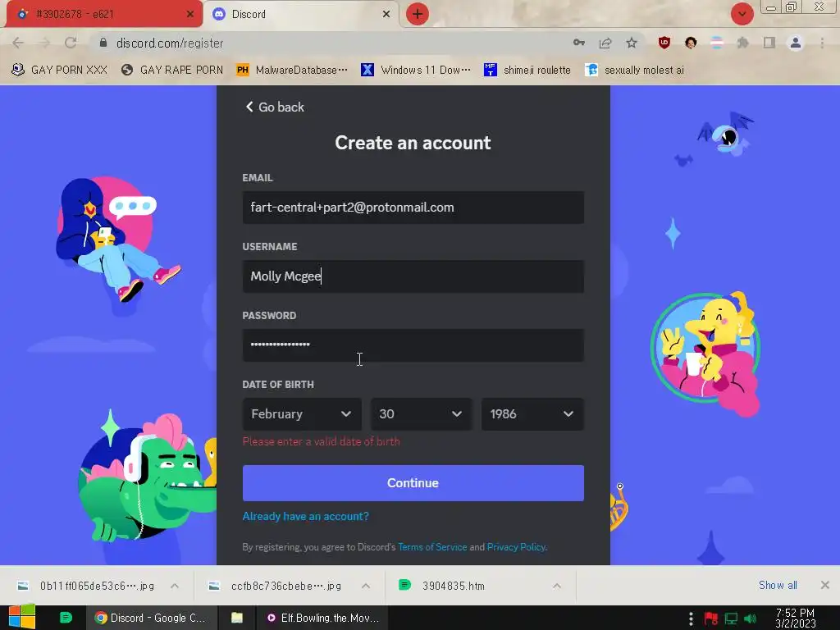Viewport: 840px width, 630px height.
Task: Open a new tab with the plus button
Action: tap(418, 14)
